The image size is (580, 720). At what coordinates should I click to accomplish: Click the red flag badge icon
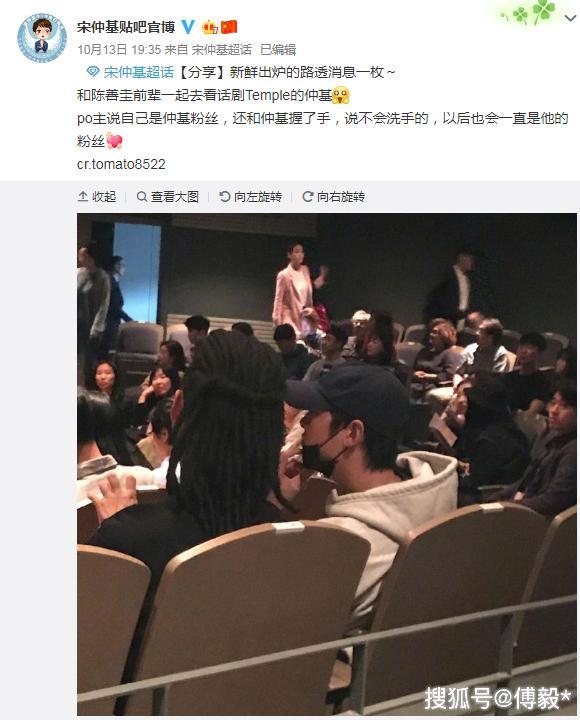(x=229, y=27)
